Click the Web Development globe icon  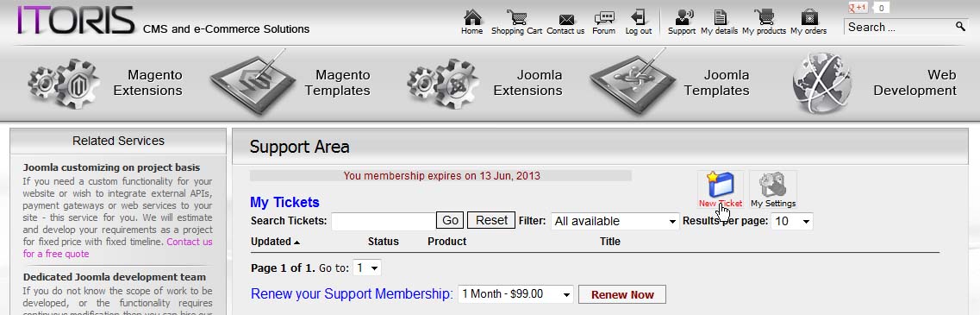click(823, 83)
